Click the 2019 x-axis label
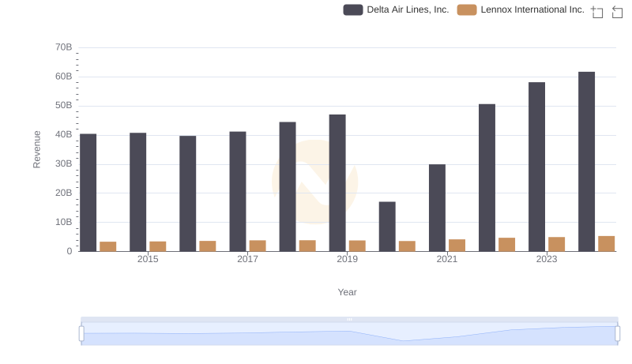 click(x=347, y=259)
